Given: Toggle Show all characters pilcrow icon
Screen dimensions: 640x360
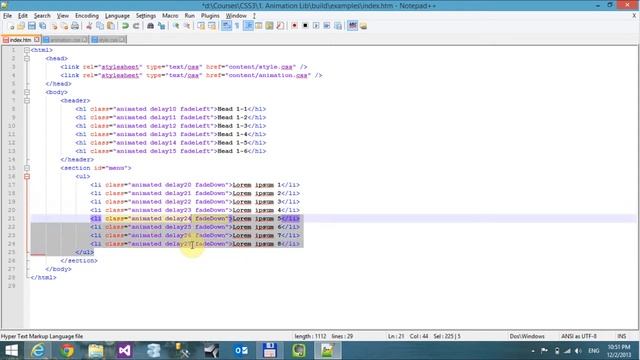Looking at the screenshot, I should tap(237, 26).
